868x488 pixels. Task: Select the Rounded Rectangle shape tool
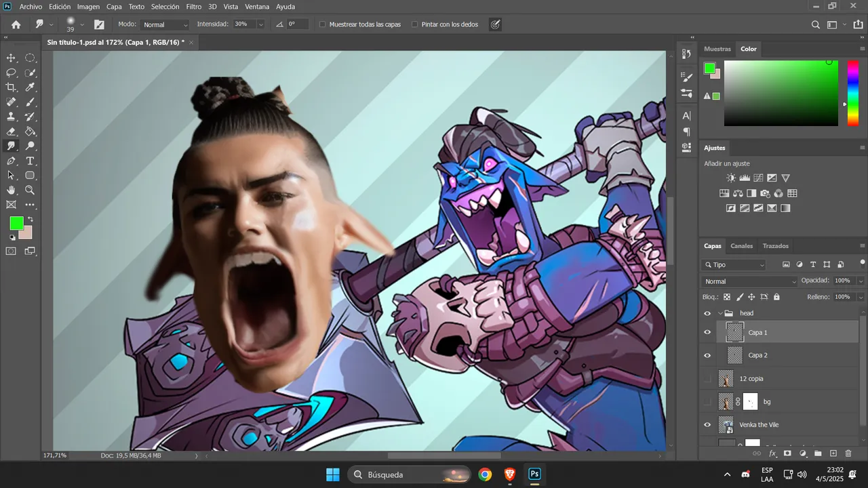click(31, 176)
